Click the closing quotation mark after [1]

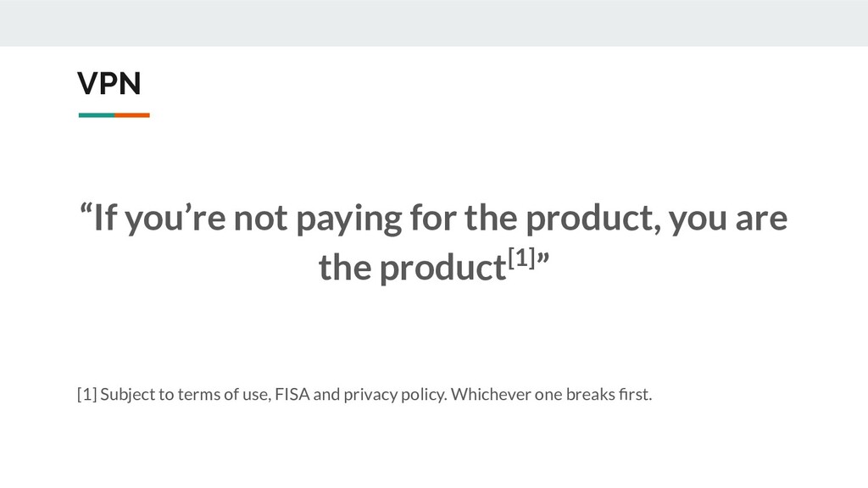(542, 259)
